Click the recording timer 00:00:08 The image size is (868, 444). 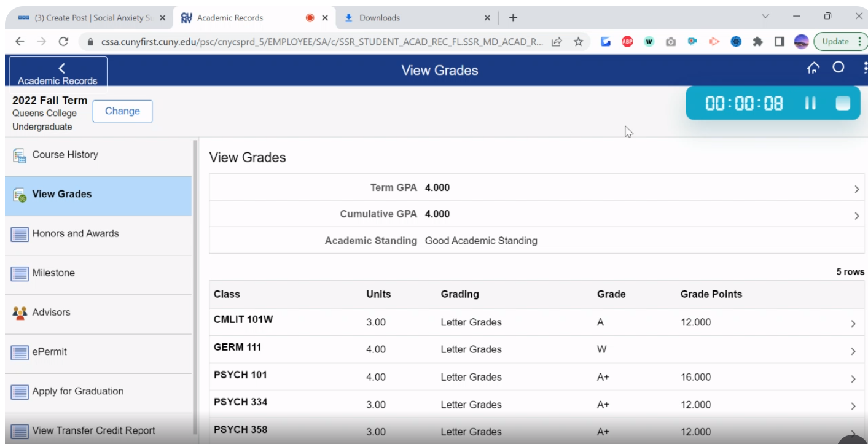(x=744, y=103)
